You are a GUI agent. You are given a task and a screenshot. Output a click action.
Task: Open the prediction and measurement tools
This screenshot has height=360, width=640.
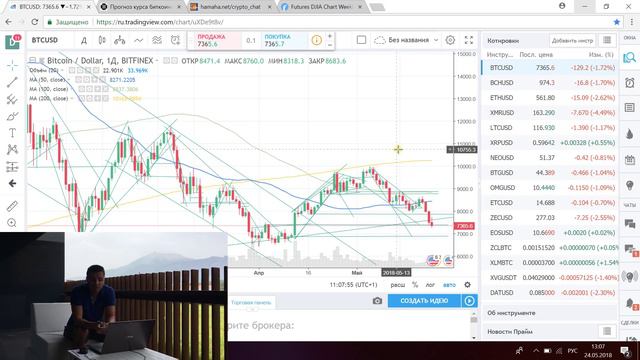click(12, 167)
